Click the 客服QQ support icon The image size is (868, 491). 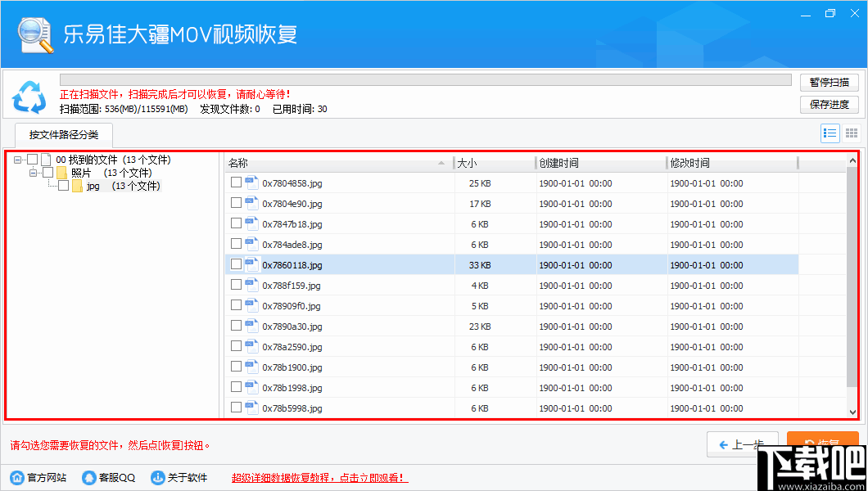click(x=88, y=477)
